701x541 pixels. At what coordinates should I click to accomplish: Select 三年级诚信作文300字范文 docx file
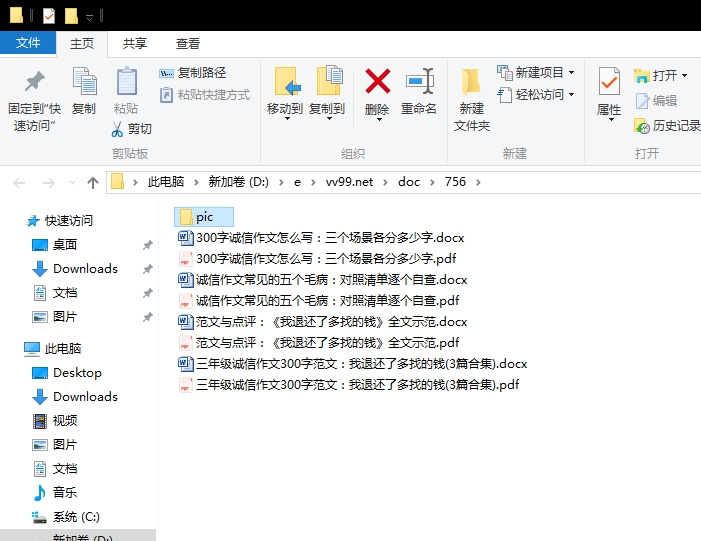[352, 363]
